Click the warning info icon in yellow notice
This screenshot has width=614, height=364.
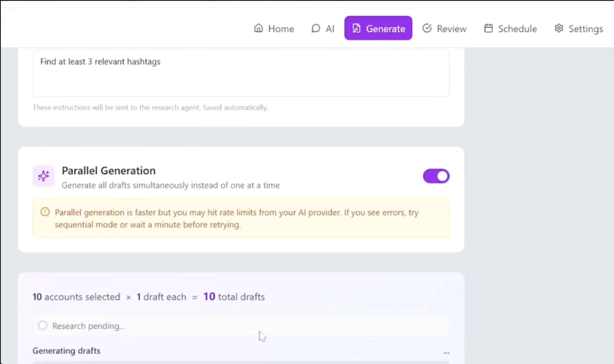coord(45,212)
